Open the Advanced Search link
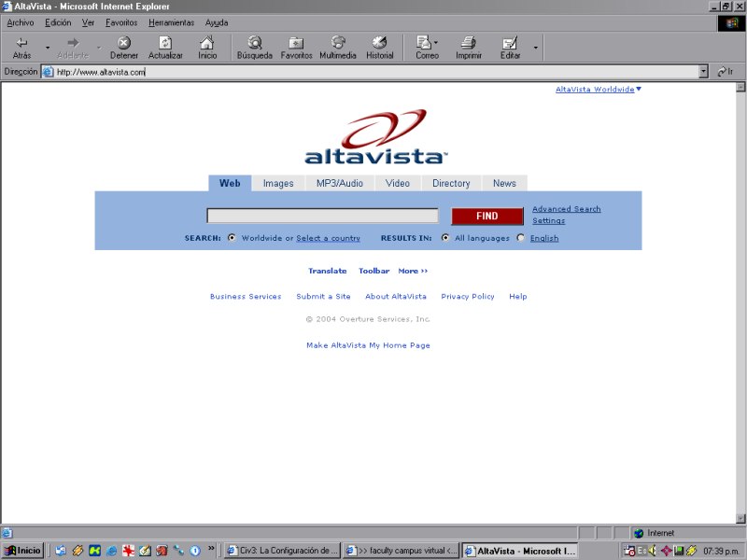 [566, 209]
